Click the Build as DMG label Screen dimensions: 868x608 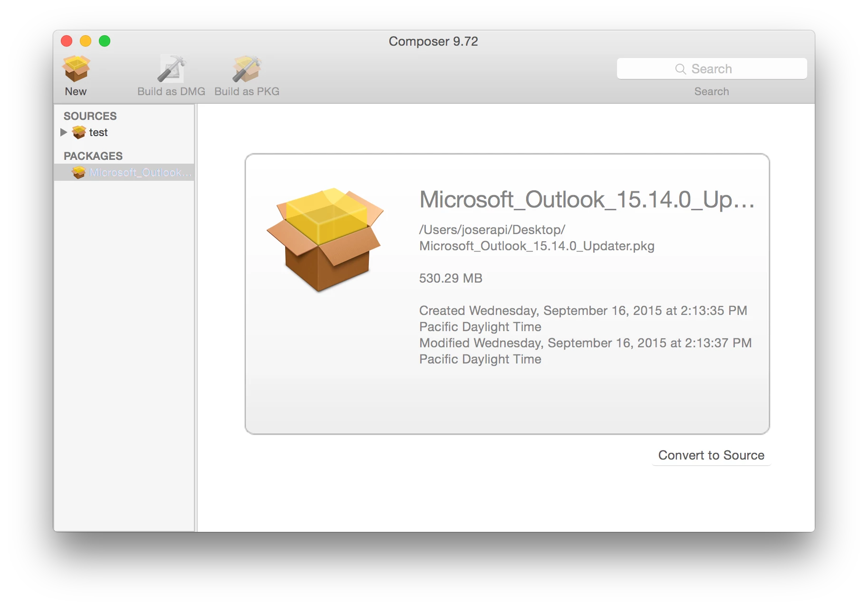pos(171,91)
